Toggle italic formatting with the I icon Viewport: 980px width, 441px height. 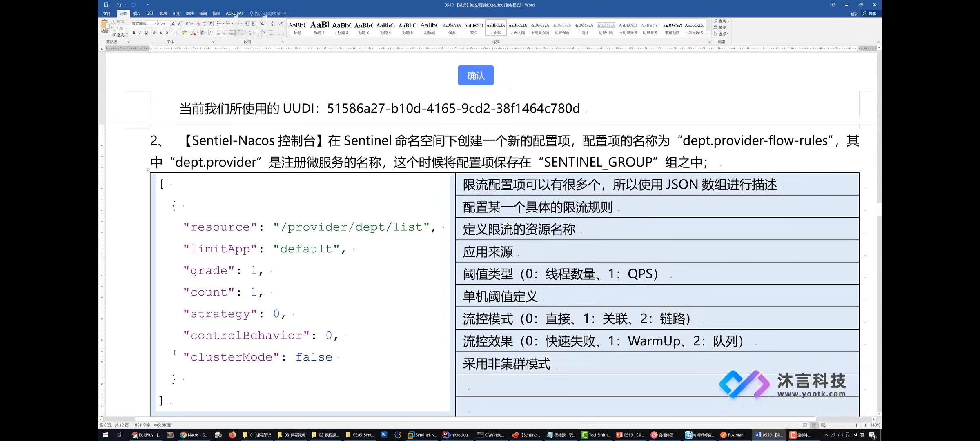click(x=140, y=33)
